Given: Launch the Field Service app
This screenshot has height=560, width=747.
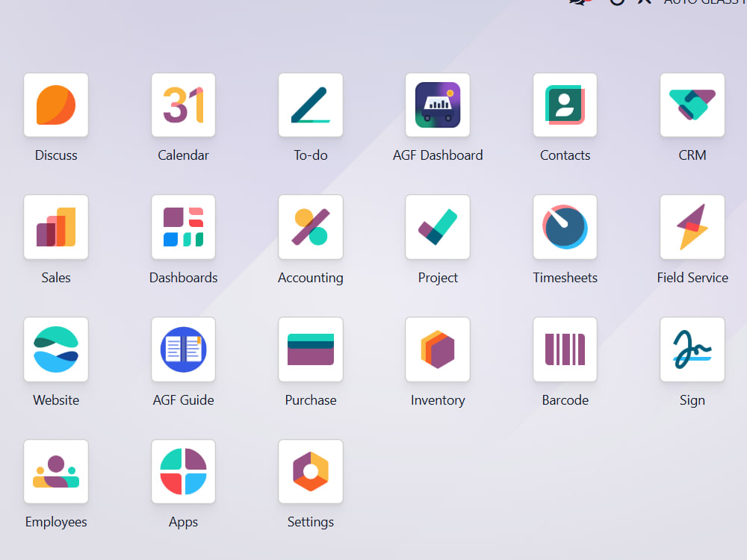Looking at the screenshot, I should pyautogui.click(x=692, y=227).
